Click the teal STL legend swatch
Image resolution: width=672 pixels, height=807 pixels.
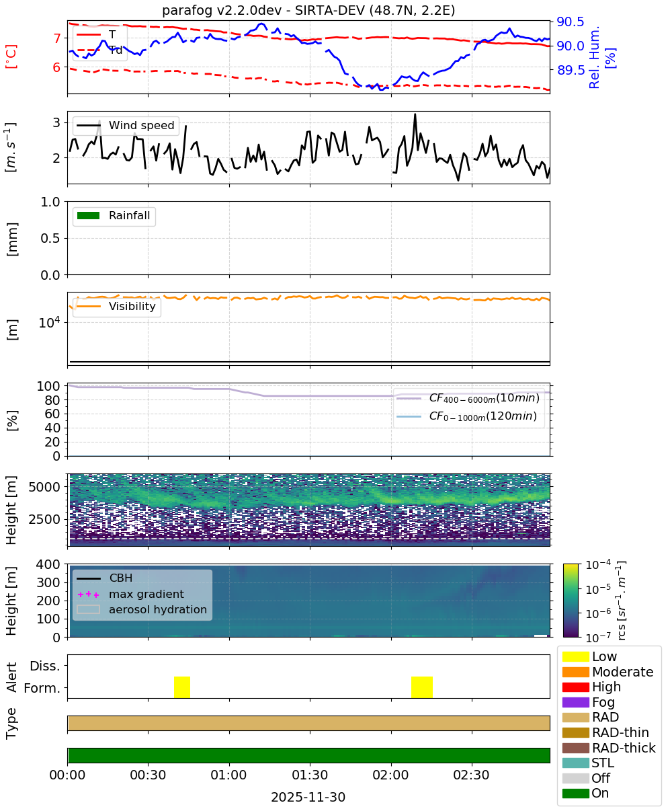(575, 763)
